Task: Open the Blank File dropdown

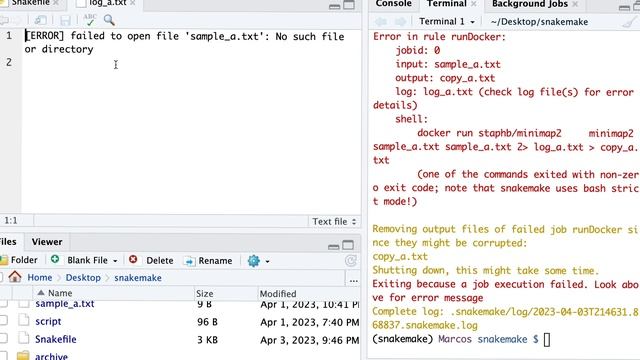Action: [x=84, y=260]
